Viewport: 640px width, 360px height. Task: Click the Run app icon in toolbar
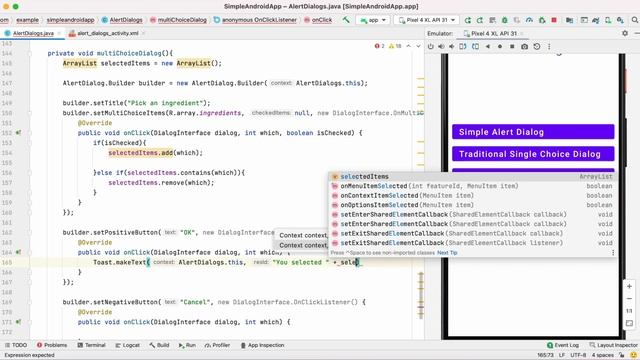(468, 20)
